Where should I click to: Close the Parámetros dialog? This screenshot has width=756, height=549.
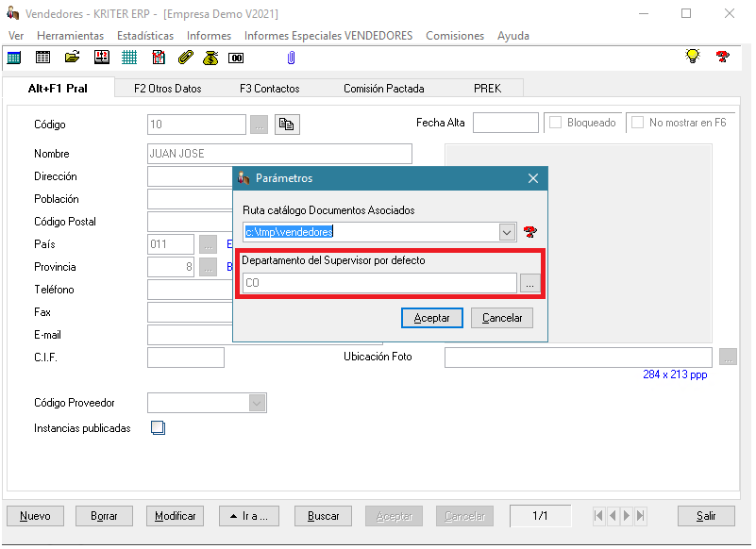[x=533, y=178]
